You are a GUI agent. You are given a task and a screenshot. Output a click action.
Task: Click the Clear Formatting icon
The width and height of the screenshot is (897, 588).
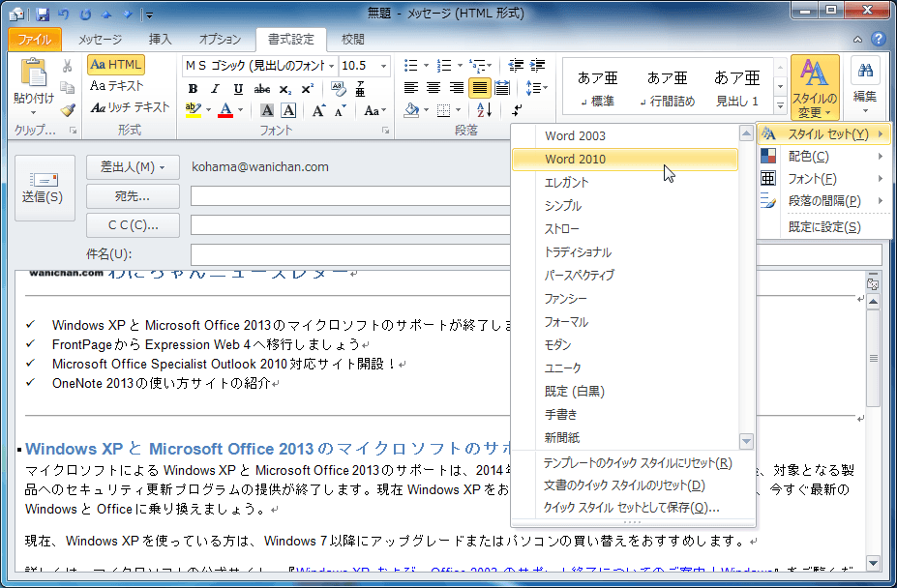(339, 89)
